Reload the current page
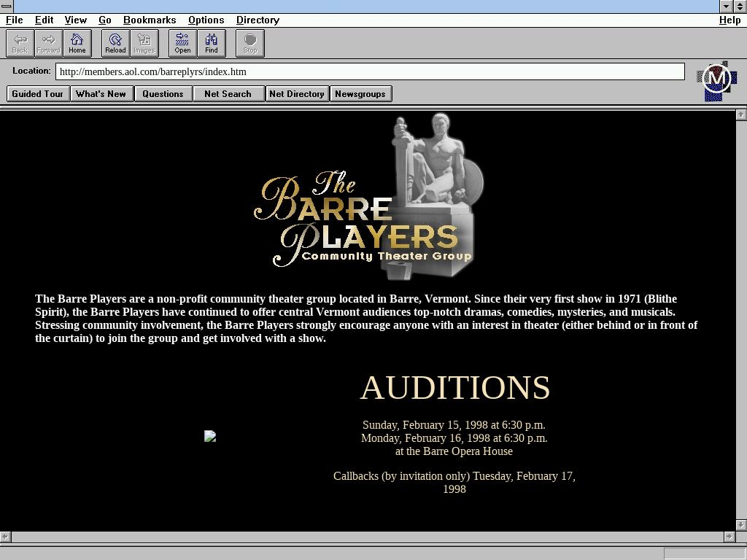 115,43
